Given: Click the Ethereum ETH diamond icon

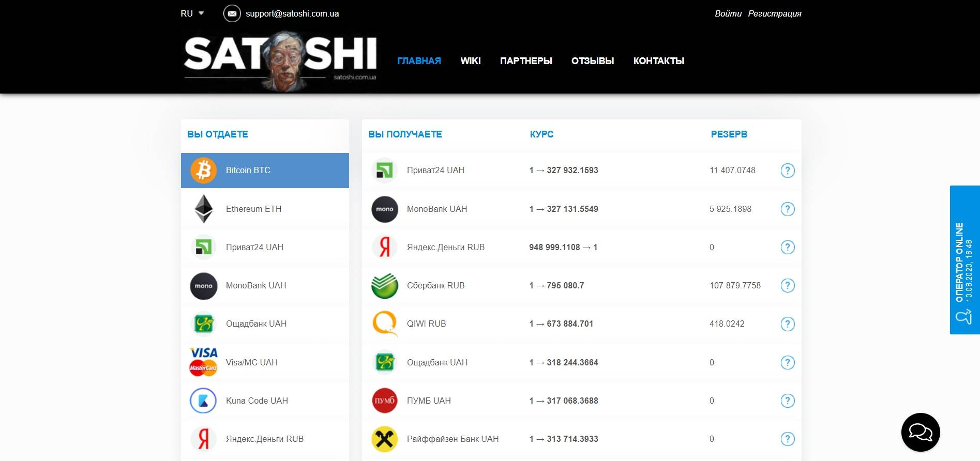Looking at the screenshot, I should click(203, 209).
